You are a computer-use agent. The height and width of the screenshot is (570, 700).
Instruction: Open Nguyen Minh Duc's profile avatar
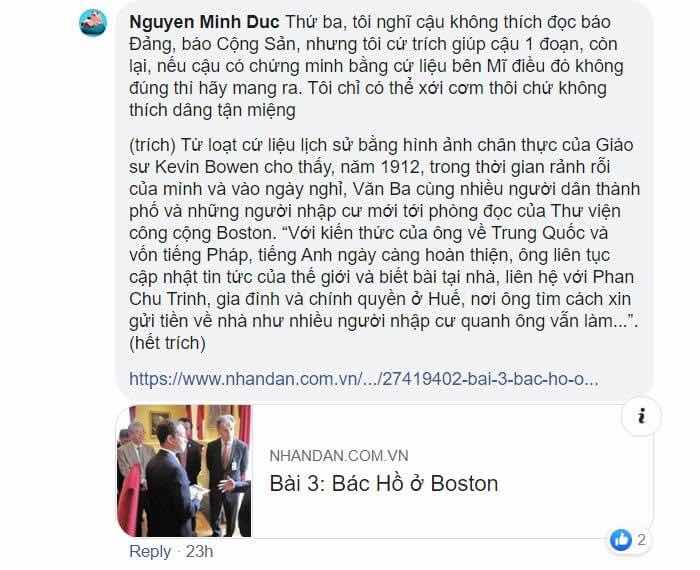coord(93,23)
